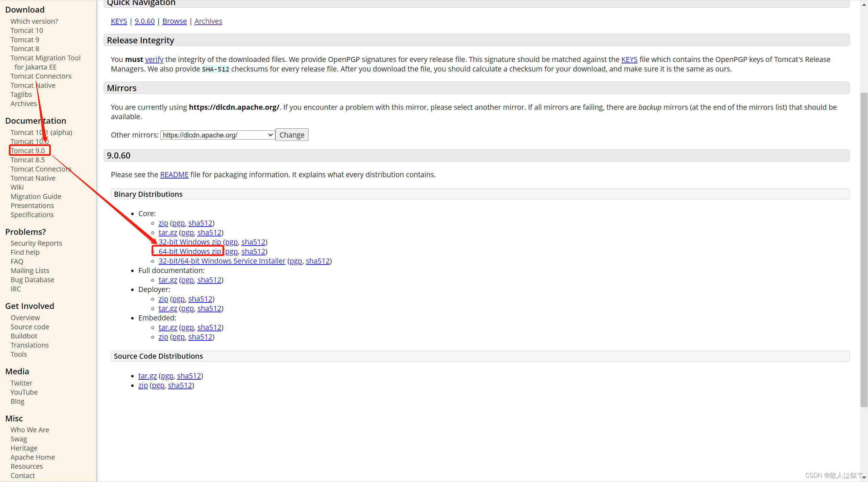Open Who We Are
This screenshot has width=868, height=482.
pyautogui.click(x=30, y=429)
